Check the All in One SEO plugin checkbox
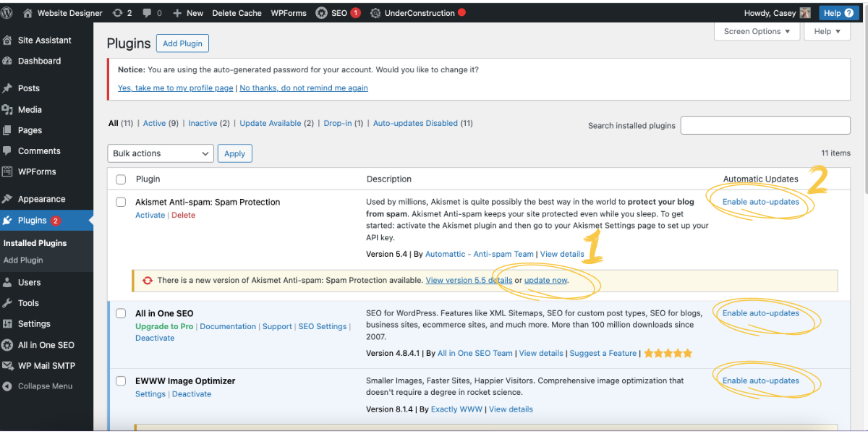The image size is (868, 434). (121, 313)
